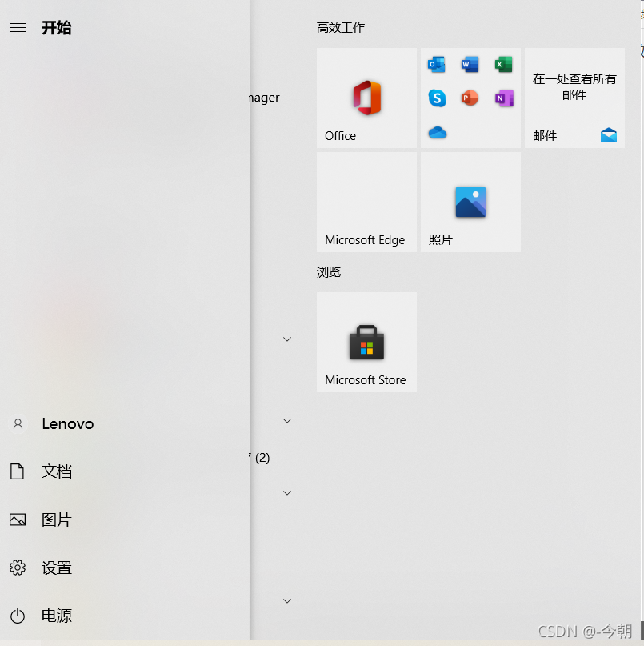This screenshot has height=646, width=644.
Task: Open the Office tile
Action: point(366,98)
